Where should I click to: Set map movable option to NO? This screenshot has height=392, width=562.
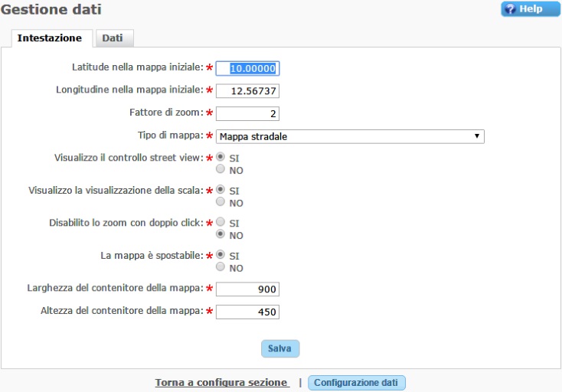221,267
